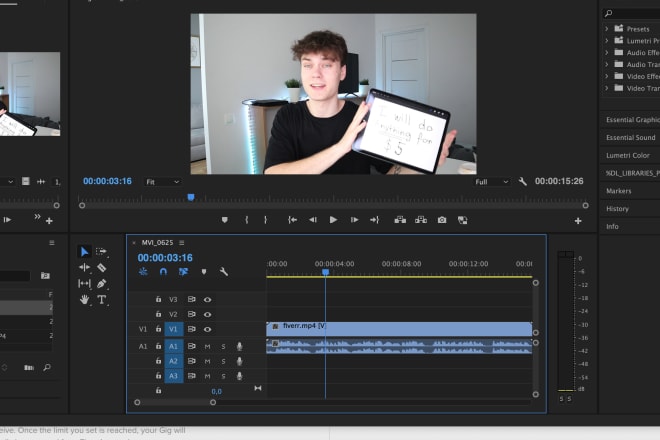Hide the V1 track output
Image resolution: width=660 pixels, height=440 pixels.
point(208,329)
